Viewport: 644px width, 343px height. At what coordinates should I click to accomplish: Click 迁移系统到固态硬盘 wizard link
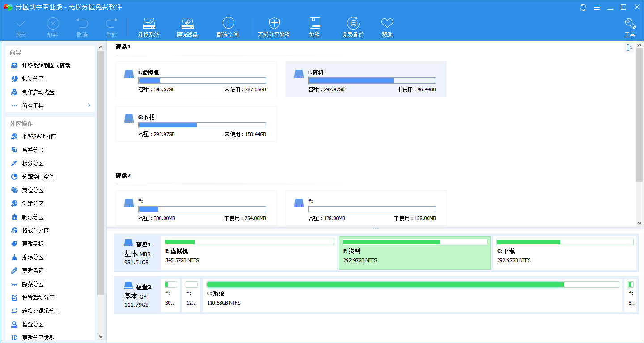pos(46,65)
